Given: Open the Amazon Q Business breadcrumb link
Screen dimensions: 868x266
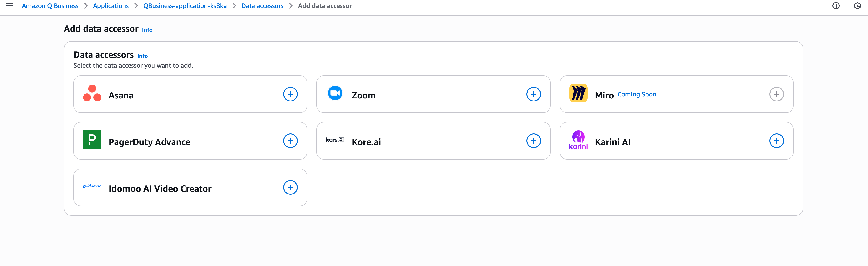Looking at the screenshot, I should click(x=50, y=5).
